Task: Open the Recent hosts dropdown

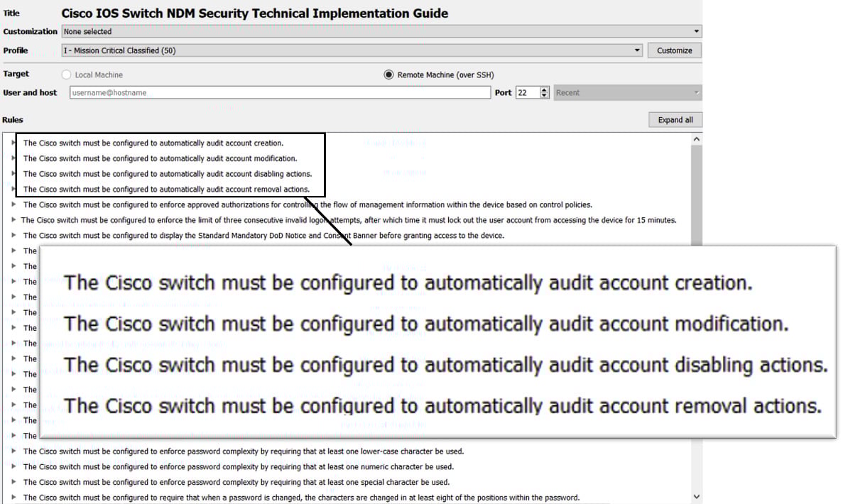Action: 627,92
